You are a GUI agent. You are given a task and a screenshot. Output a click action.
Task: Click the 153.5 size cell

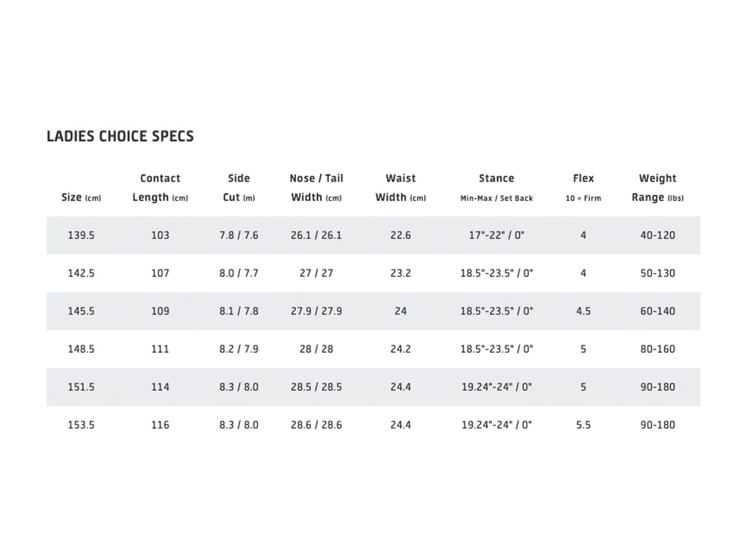pos(81,425)
